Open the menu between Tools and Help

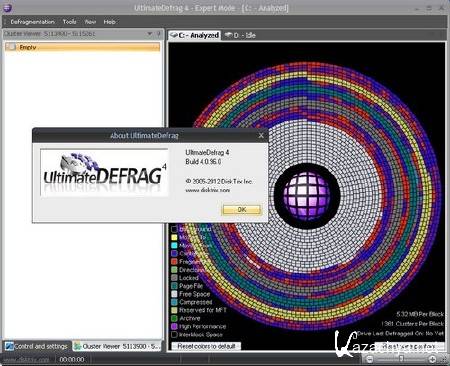coord(90,22)
